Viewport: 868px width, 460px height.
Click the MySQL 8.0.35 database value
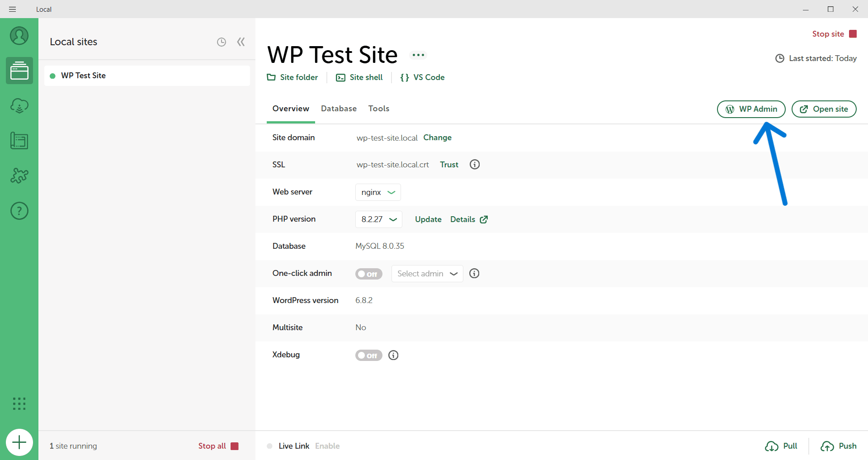[x=380, y=246]
